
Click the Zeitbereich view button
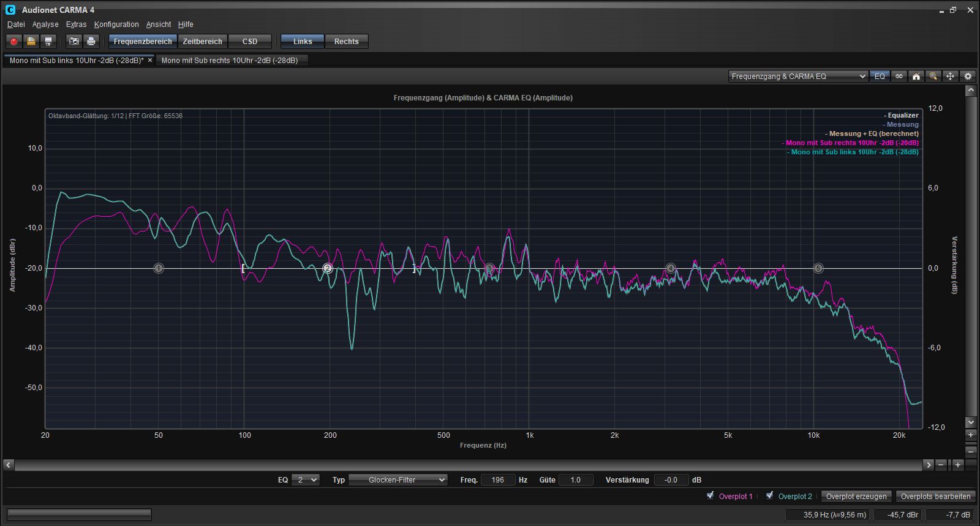(x=202, y=42)
